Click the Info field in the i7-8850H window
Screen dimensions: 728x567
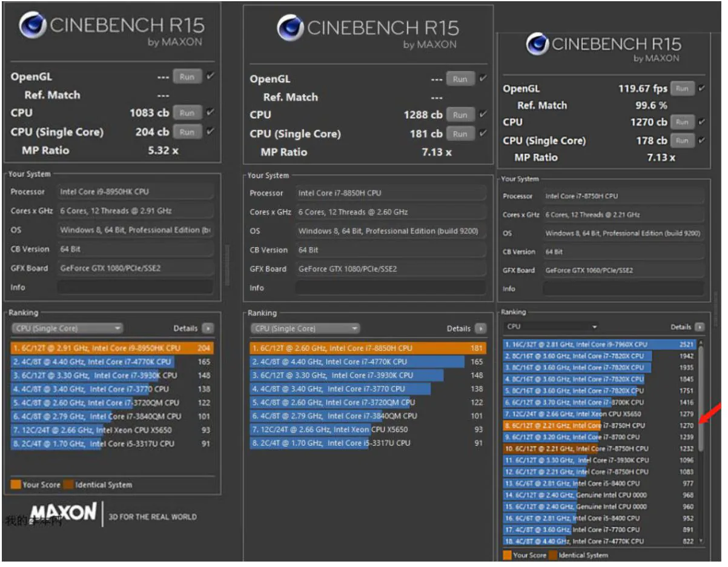[390, 288]
